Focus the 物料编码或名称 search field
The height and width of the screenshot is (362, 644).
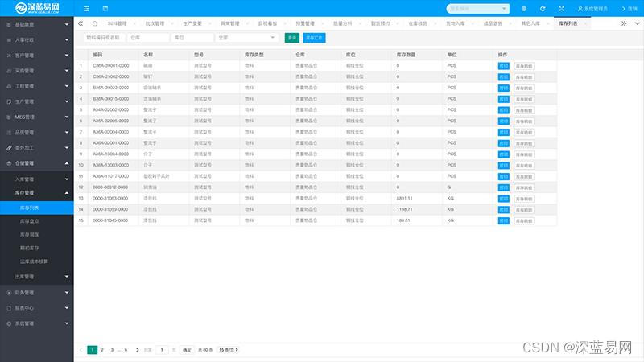[104, 38]
